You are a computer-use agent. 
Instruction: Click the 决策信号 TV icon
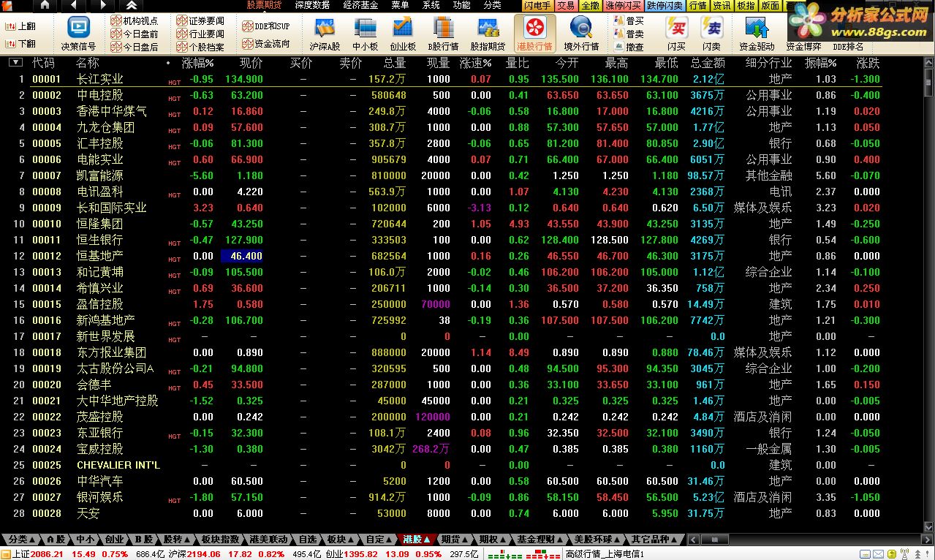point(78,27)
